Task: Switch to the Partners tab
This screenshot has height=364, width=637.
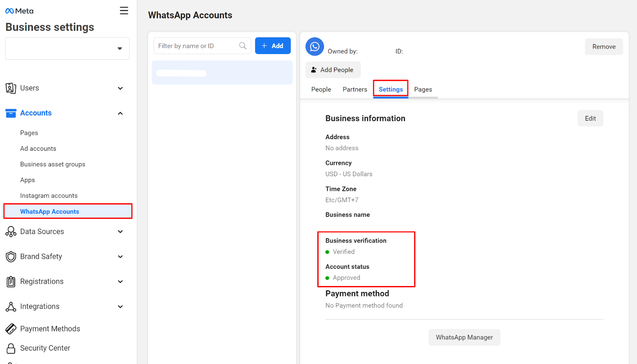Action: coord(355,90)
